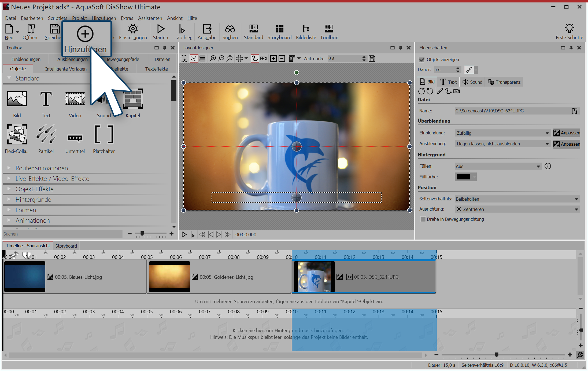Switch to the Texteffekte tab
This screenshot has height=371, width=588.
(156, 69)
